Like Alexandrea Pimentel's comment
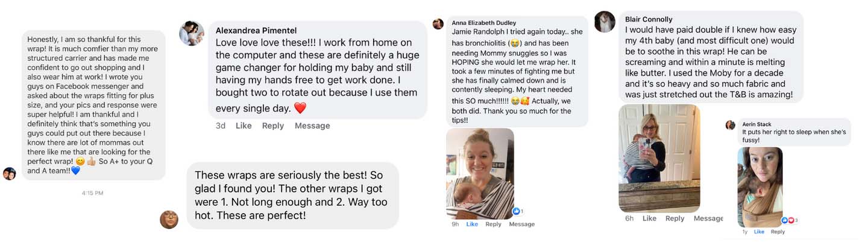Viewport: 868px width, 248px height. [244, 126]
